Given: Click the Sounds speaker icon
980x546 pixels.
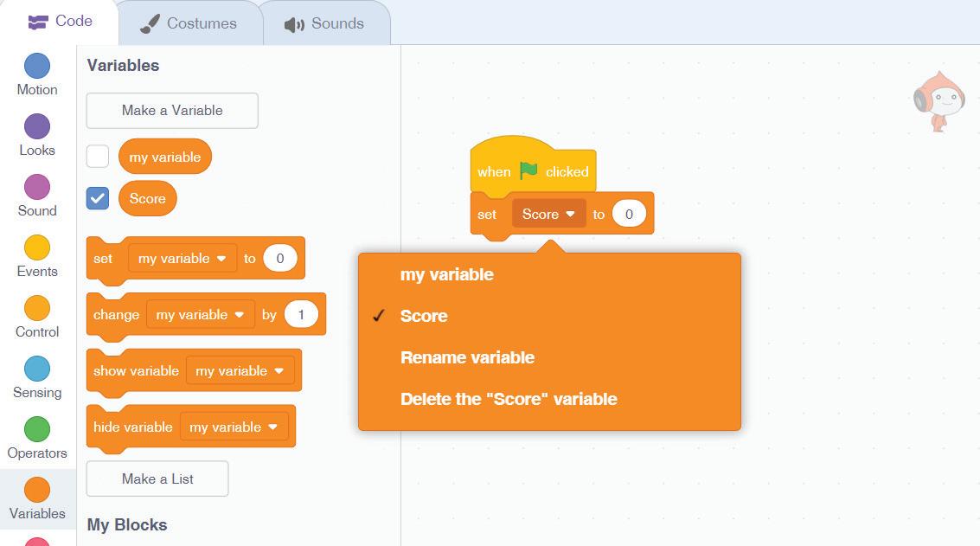Looking at the screenshot, I should 294,24.
